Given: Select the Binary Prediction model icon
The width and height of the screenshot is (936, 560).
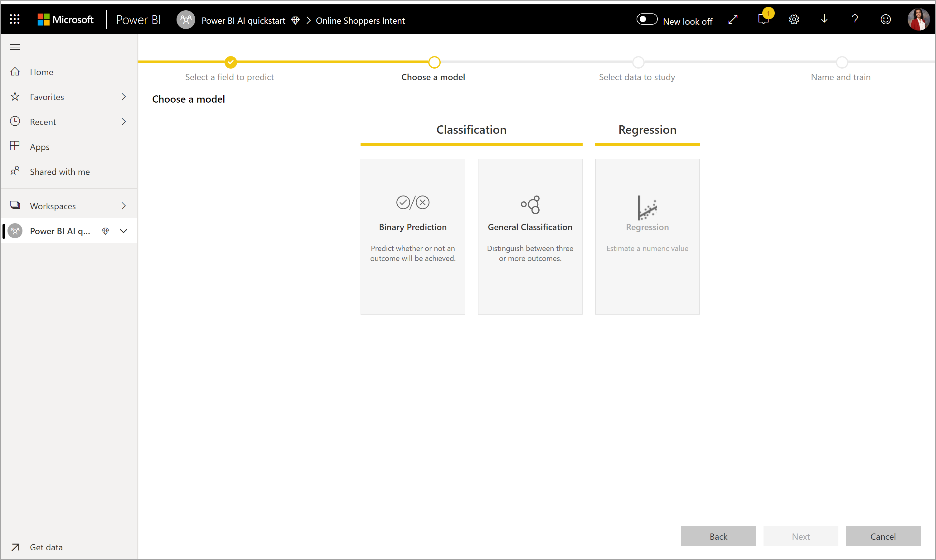Looking at the screenshot, I should point(413,203).
